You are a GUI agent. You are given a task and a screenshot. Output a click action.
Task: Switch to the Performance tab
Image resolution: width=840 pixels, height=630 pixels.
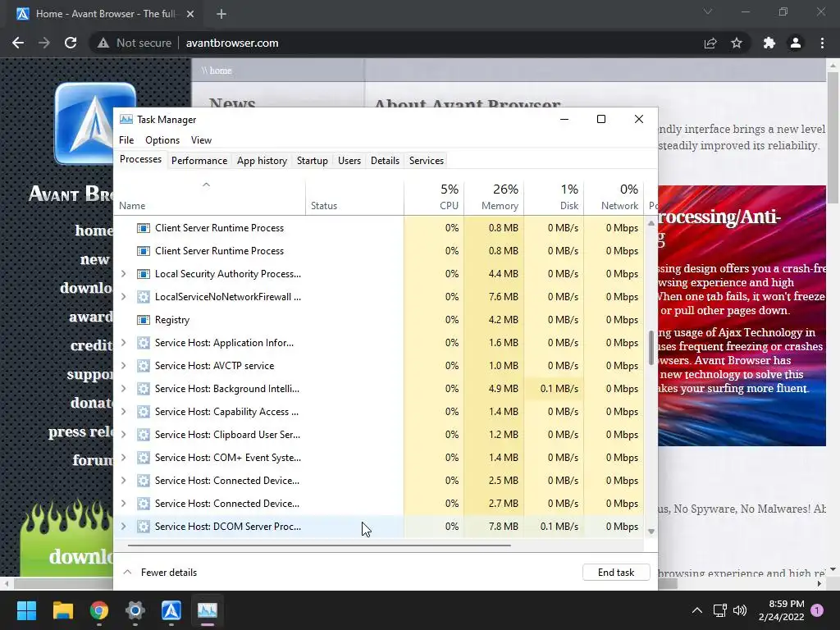(199, 161)
